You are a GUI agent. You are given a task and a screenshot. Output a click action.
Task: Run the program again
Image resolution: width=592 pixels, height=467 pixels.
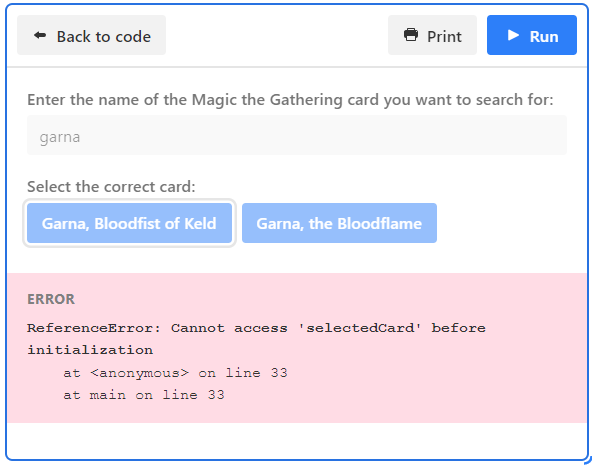532,35
